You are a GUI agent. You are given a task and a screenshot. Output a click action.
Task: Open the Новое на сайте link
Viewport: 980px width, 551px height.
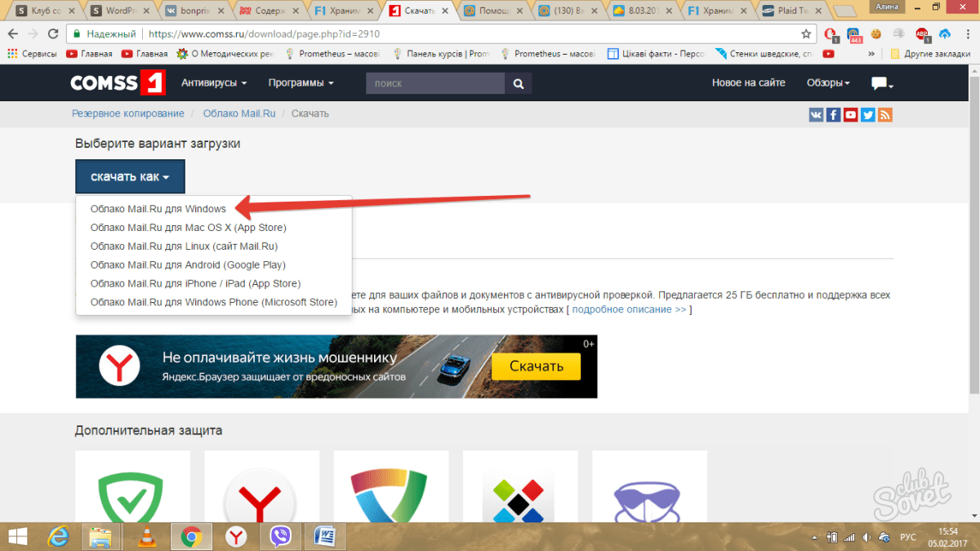tap(749, 83)
